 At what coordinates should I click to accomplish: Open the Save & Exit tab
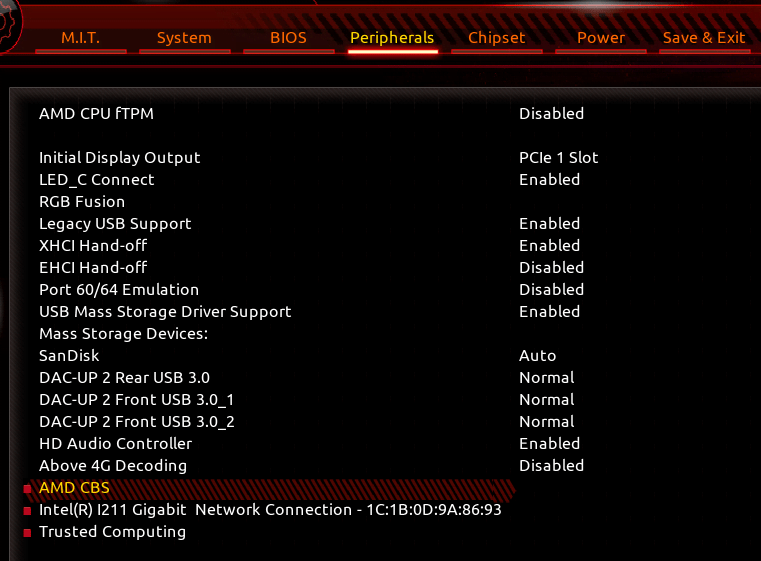[x=704, y=38]
